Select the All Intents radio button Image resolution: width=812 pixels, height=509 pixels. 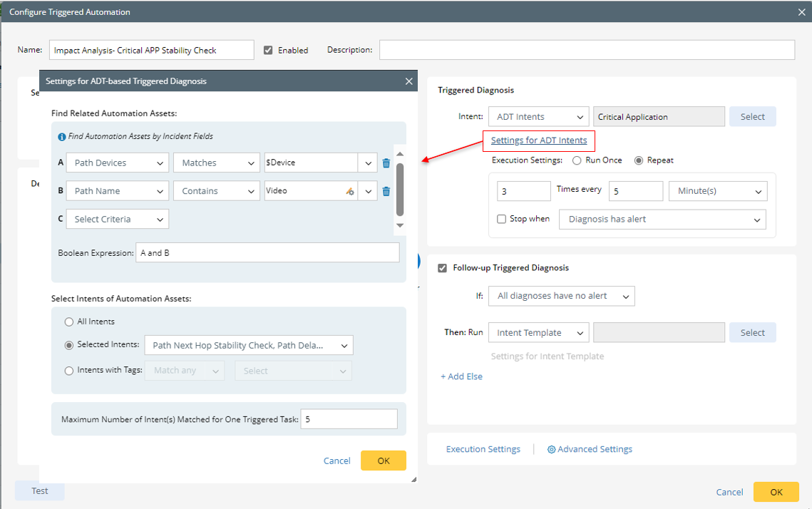click(x=69, y=322)
